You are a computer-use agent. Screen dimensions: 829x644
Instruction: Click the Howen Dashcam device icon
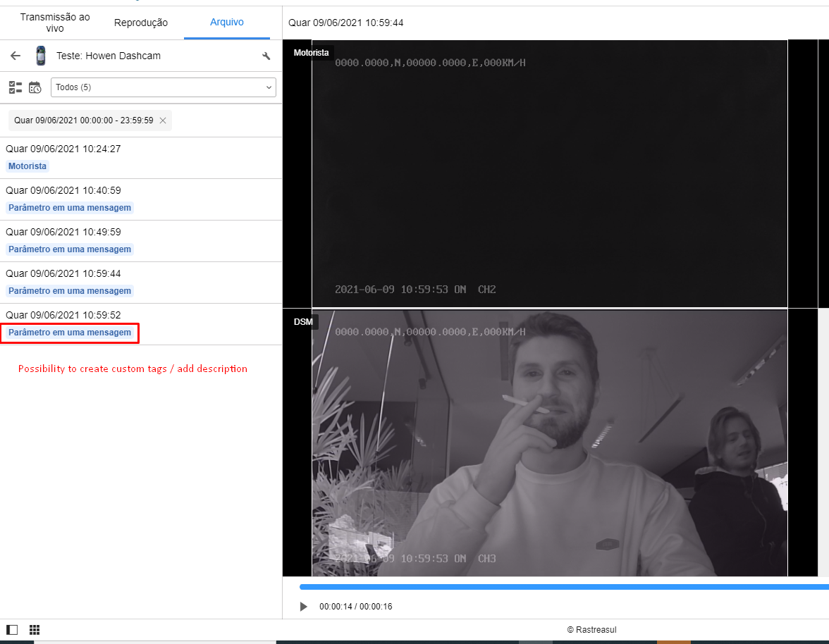tap(41, 56)
